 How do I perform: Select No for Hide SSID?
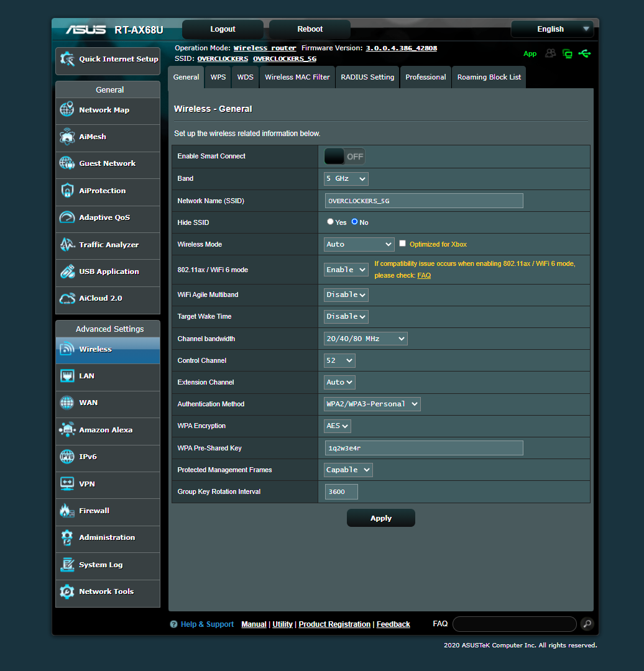(x=354, y=222)
